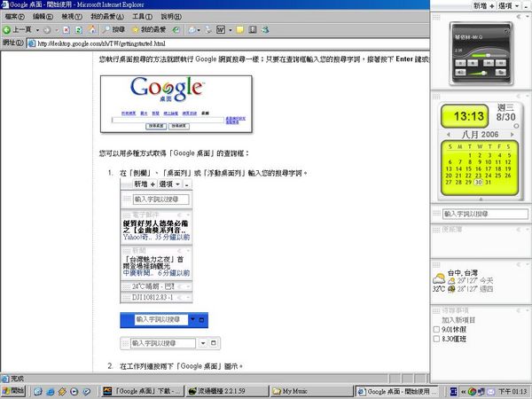The width and height of the screenshot is (532, 399).
Task: Click the address bar URL field
Action: click(229, 43)
